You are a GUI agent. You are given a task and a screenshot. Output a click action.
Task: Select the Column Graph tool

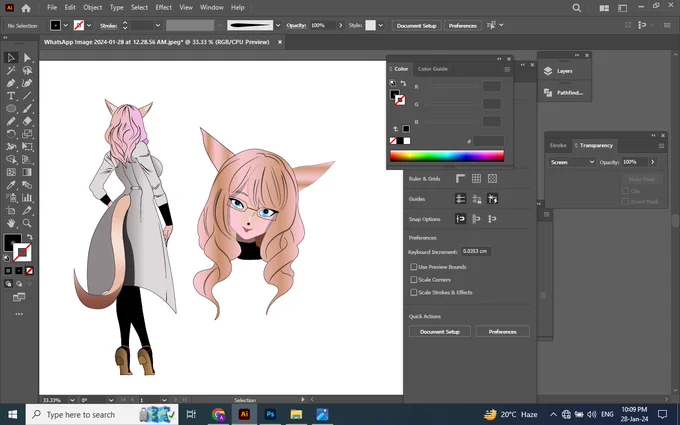click(27, 198)
